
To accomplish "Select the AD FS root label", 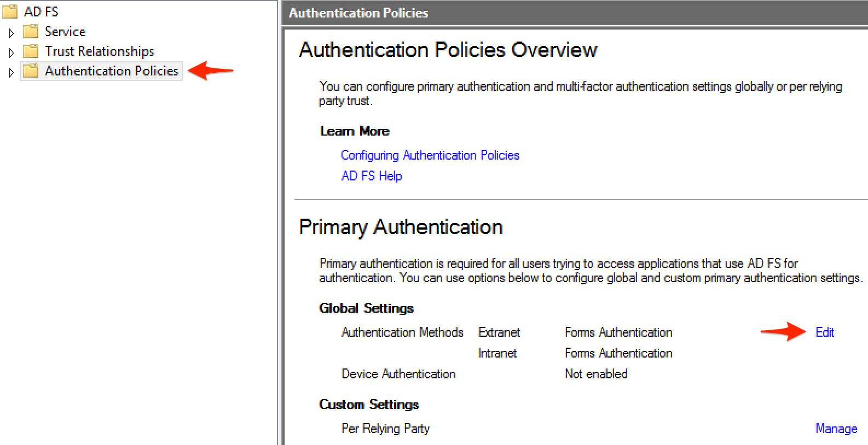I will click(x=41, y=11).
